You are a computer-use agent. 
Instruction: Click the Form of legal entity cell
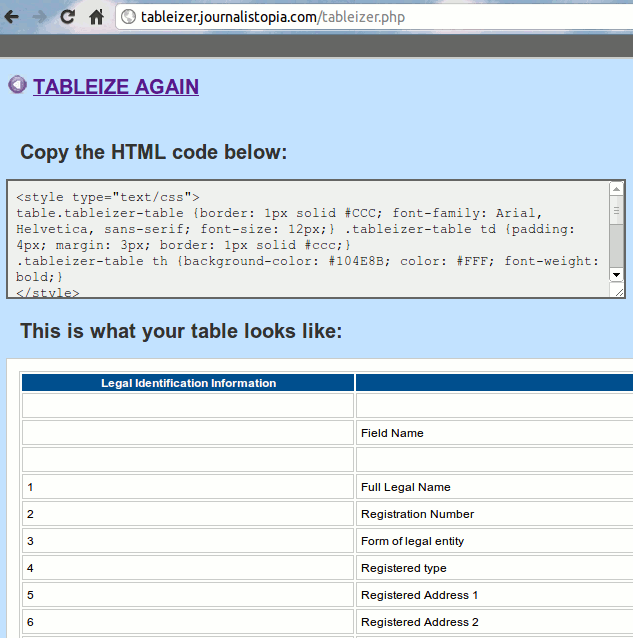494,541
